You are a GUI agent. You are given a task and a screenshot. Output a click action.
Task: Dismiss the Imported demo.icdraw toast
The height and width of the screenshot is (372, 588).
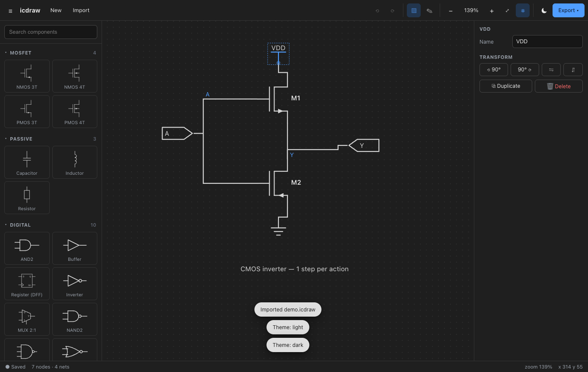click(x=288, y=310)
